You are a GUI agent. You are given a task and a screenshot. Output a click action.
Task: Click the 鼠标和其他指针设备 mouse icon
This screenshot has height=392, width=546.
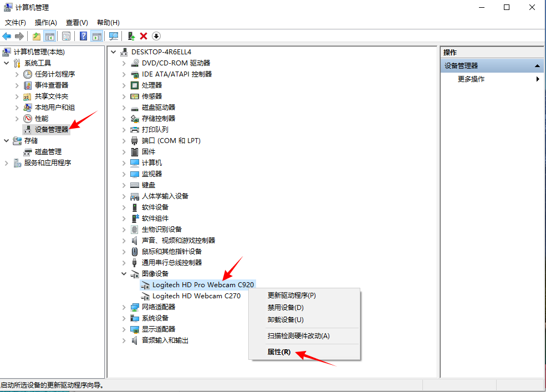pyautogui.click(x=135, y=252)
